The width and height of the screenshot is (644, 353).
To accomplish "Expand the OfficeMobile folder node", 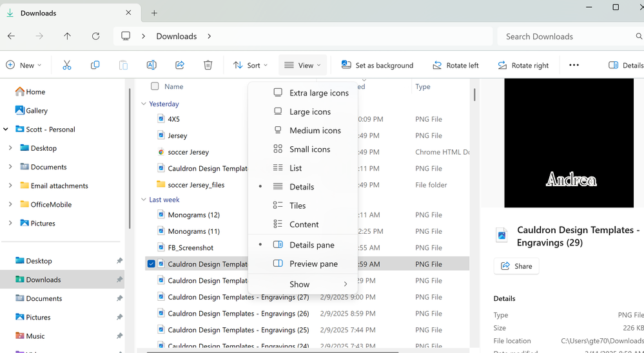I will tap(10, 204).
